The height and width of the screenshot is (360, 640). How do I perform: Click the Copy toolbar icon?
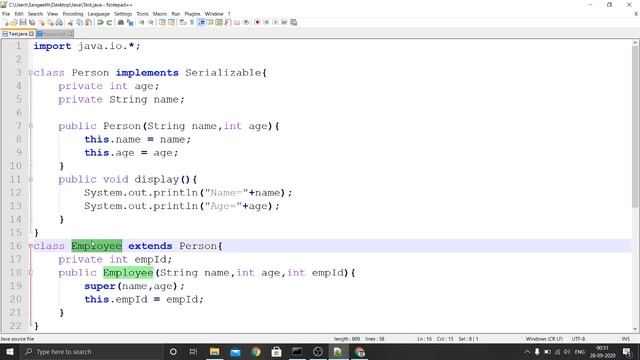click(79, 22)
